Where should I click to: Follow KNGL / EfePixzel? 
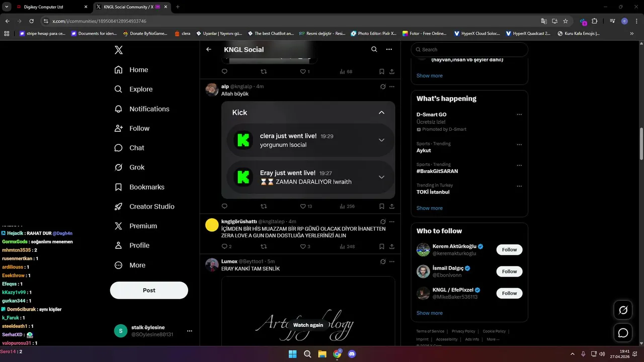click(x=509, y=293)
